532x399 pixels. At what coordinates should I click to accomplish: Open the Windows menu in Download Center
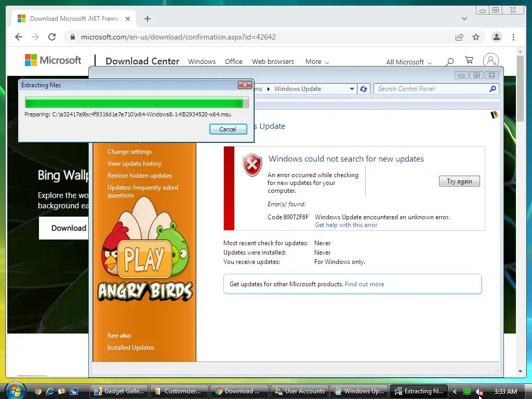[x=202, y=62]
